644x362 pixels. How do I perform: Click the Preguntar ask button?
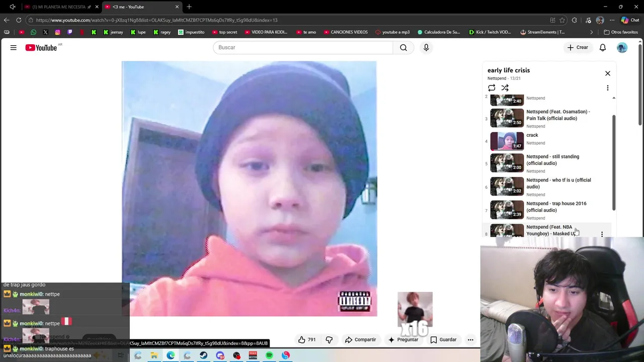pos(403,340)
